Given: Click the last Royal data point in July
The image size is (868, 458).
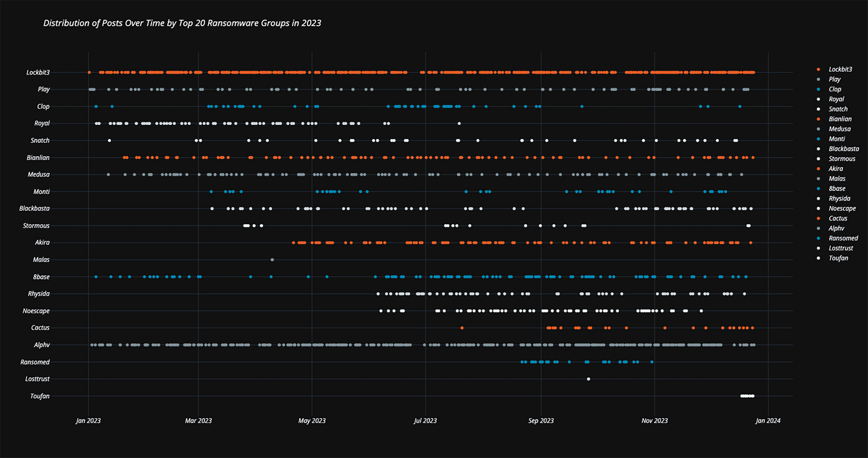Looking at the screenshot, I should (459, 123).
